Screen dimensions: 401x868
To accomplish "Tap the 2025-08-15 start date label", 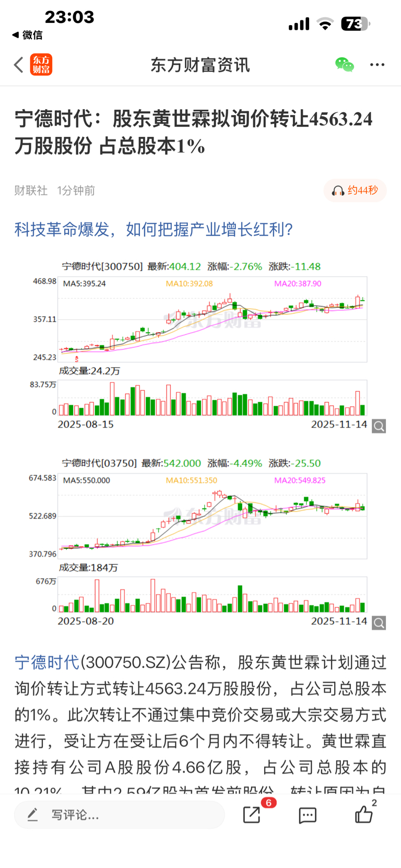I will pyautogui.click(x=85, y=424).
